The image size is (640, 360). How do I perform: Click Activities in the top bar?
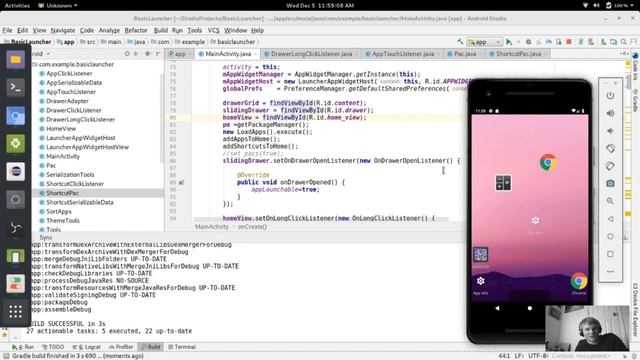click(17, 5)
